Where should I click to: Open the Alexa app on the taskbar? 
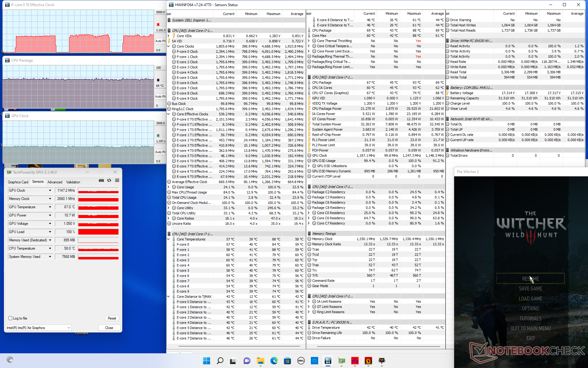[314, 361]
